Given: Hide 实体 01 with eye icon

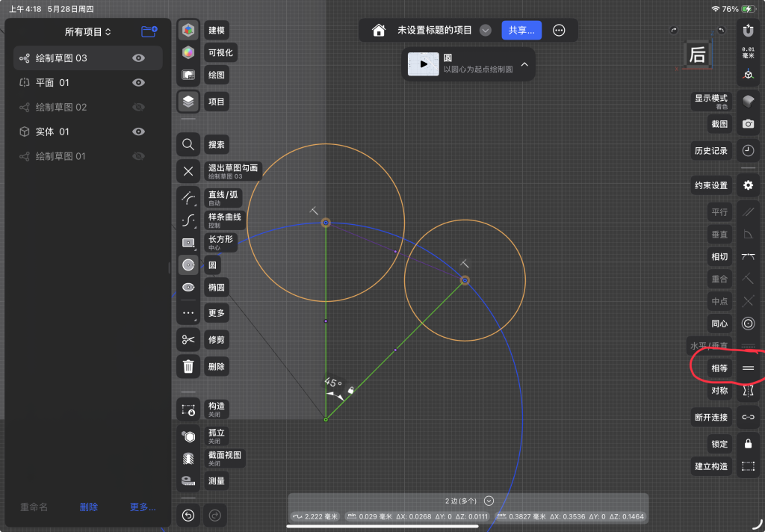Looking at the screenshot, I should [x=138, y=132].
